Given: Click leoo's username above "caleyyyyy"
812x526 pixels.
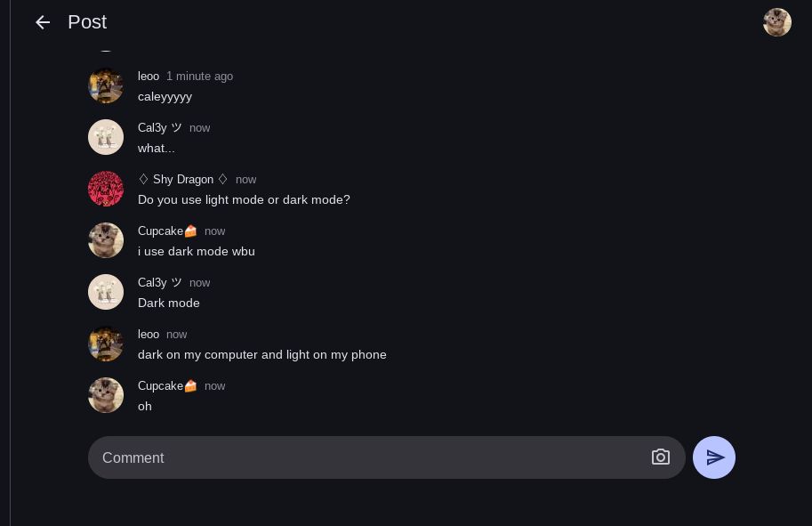Looking at the screenshot, I should pos(149,77).
